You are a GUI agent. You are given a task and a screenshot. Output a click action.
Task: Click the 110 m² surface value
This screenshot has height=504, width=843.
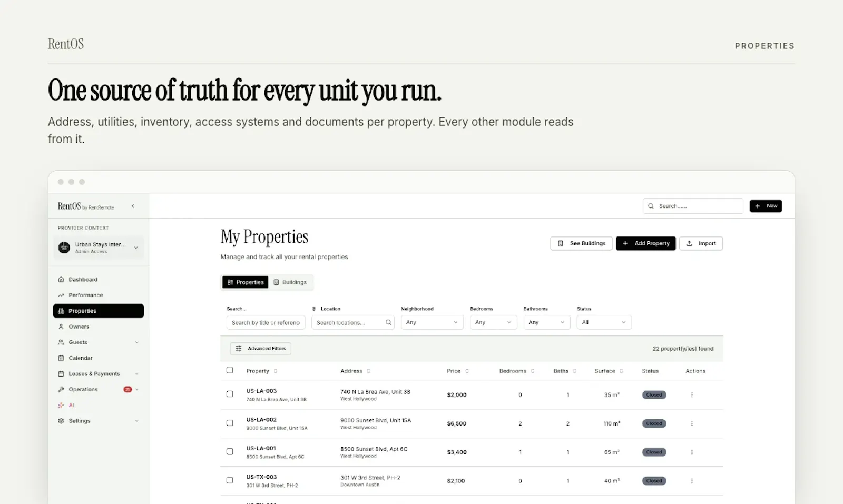click(x=612, y=423)
